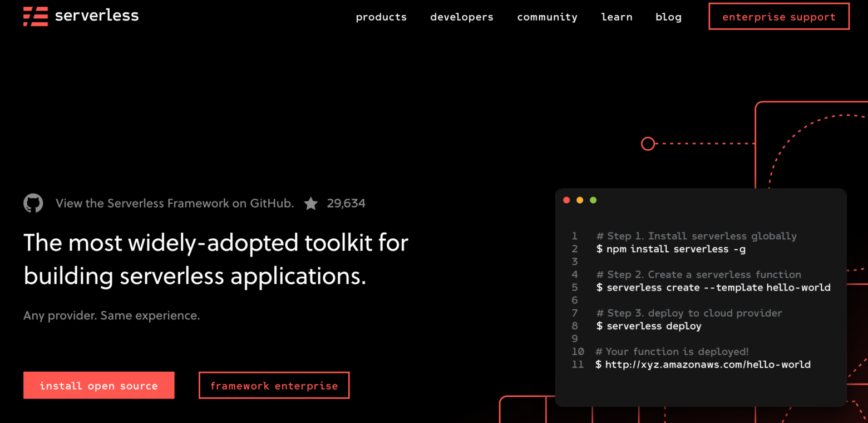Click the xyz.amazonaws.com/hello-world URL line
The height and width of the screenshot is (423, 868).
(703, 365)
